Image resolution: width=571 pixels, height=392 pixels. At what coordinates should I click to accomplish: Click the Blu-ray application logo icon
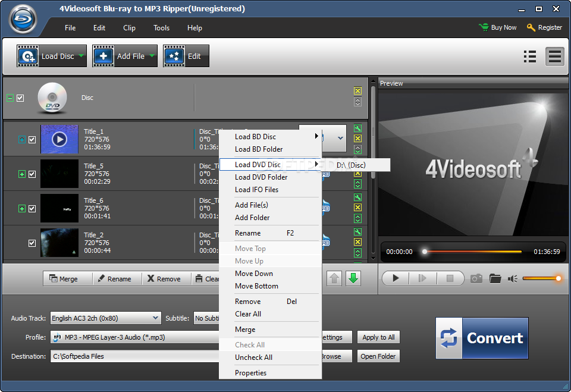pyautogui.click(x=23, y=19)
